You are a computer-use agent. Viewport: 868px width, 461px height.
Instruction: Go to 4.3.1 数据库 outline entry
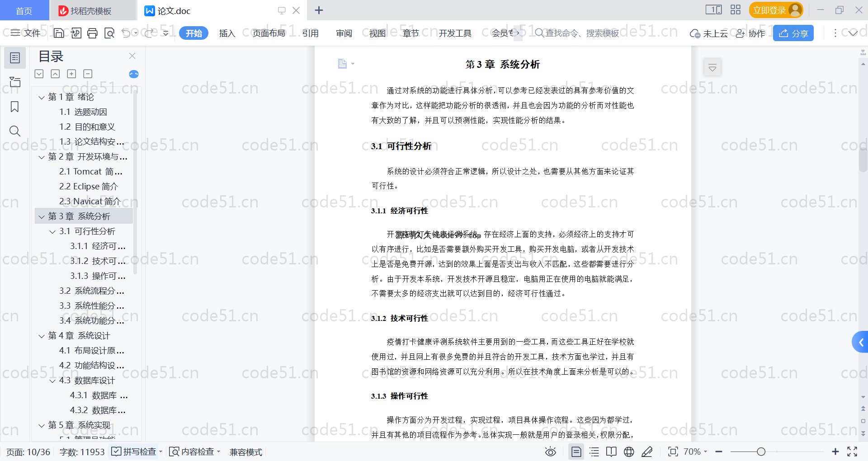pos(99,395)
